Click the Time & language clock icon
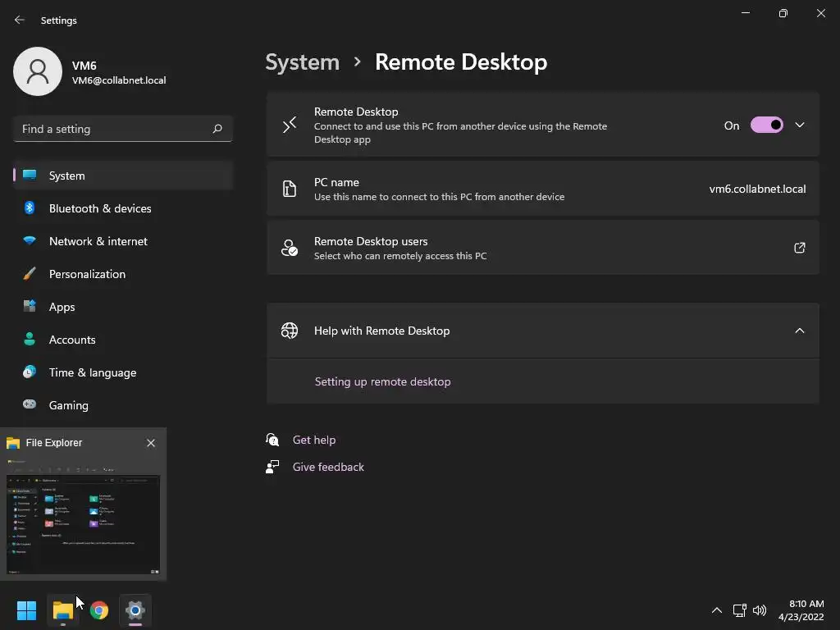The width and height of the screenshot is (840, 630). [30, 372]
